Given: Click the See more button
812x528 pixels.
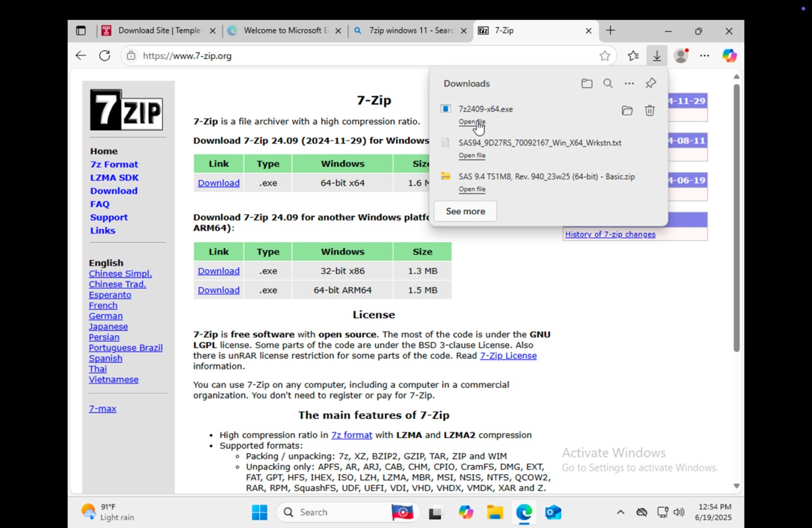Looking at the screenshot, I should click(466, 211).
